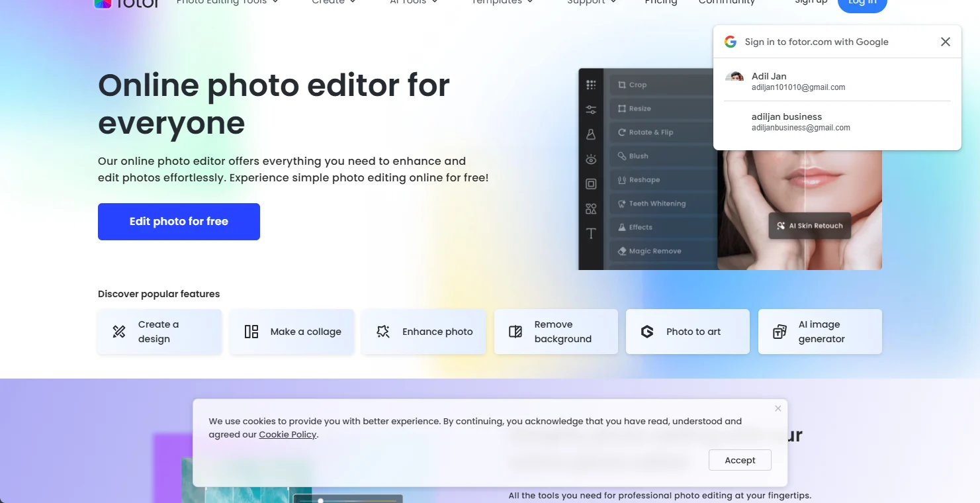Open AI Tools dropdown
980x503 pixels.
point(414,3)
